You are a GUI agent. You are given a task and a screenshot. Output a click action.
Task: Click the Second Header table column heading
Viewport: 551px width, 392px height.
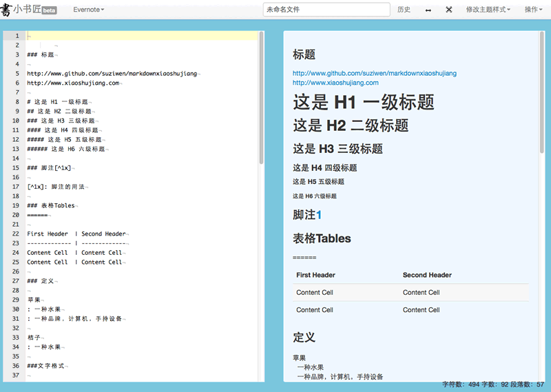tap(427, 275)
